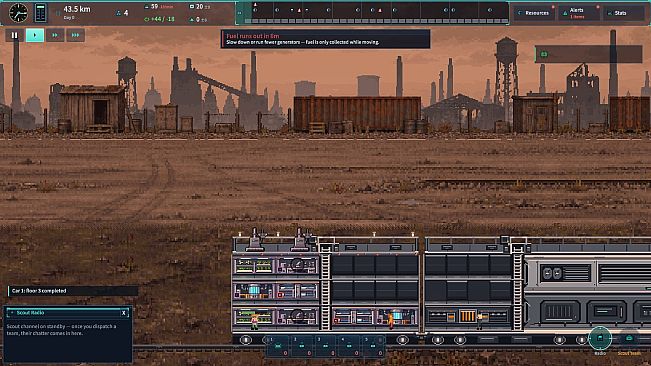The width and height of the screenshot is (651, 366).
Task: Open the Stats panel
Action: (x=623, y=13)
